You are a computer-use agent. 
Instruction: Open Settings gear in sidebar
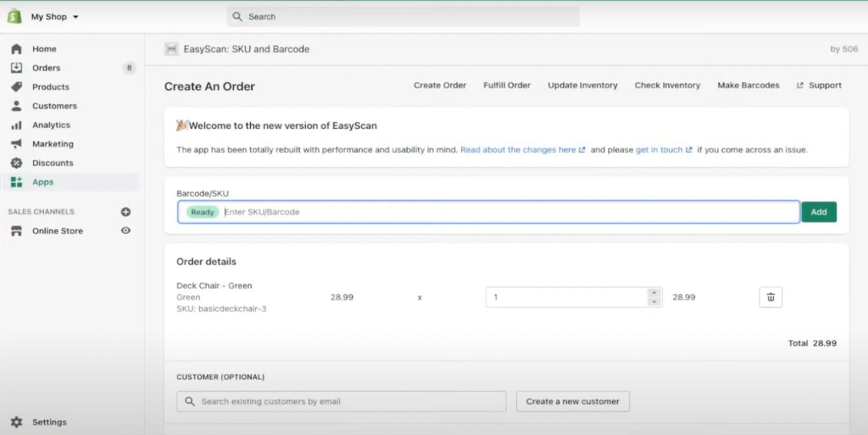point(16,422)
